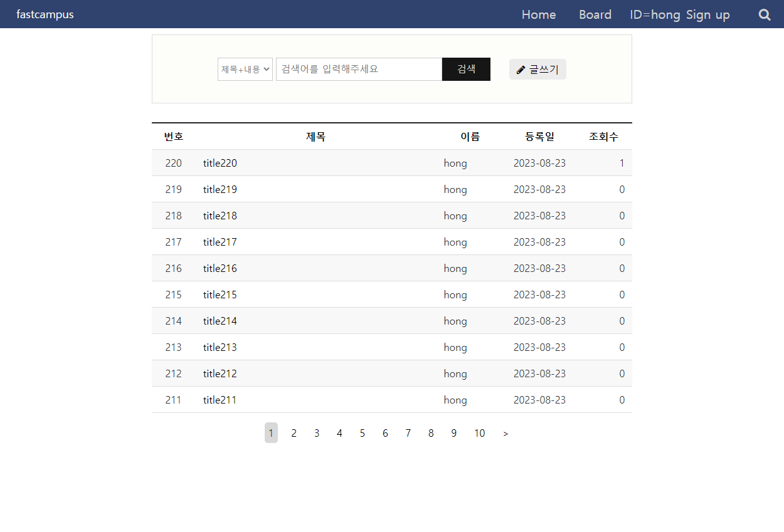
Task: Go to page 7 in pagination
Action: 408,433
